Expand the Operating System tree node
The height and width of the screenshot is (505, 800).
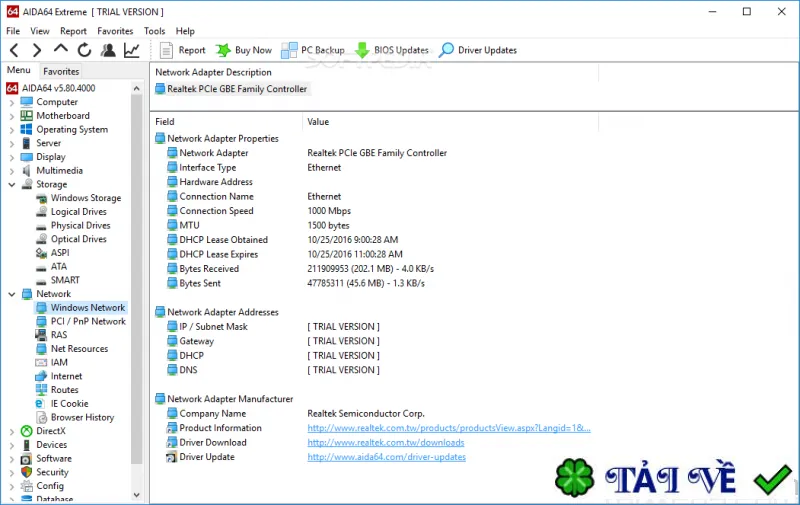(x=12, y=130)
